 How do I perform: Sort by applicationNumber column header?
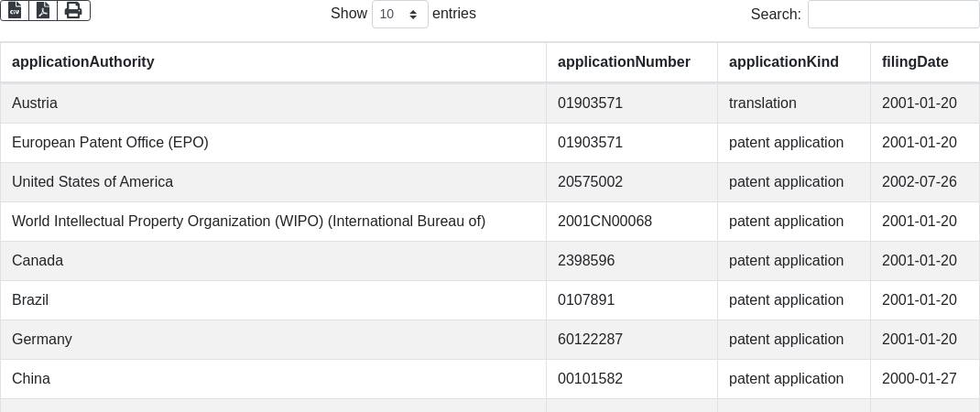click(624, 62)
